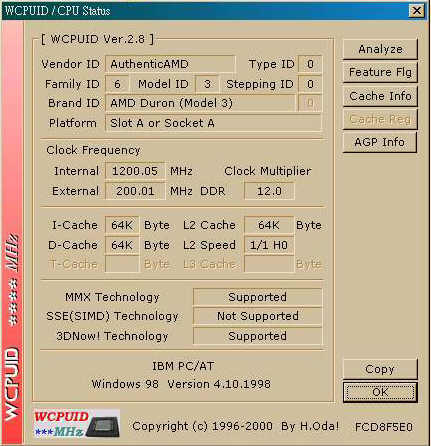The height and width of the screenshot is (446, 431).
Task: Copy the CPU status information
Action: coord(380,369)
